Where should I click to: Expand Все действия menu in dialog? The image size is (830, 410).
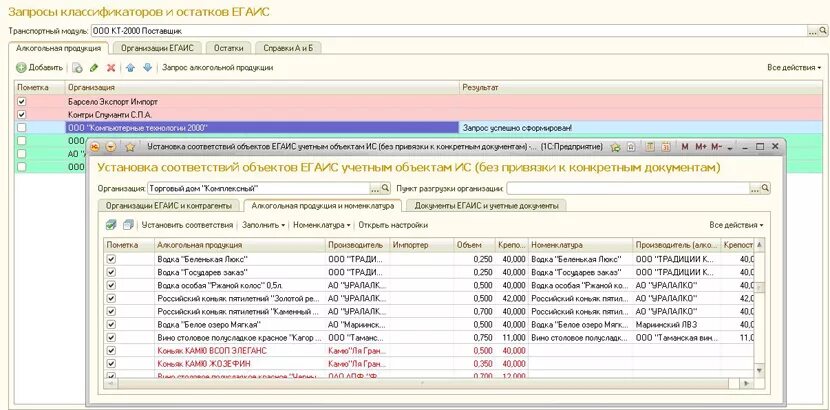pos(736,225)
